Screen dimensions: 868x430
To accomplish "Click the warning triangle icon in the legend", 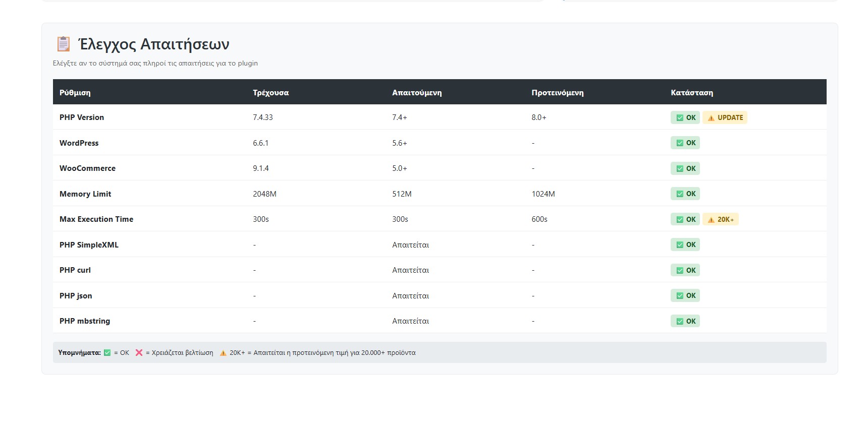I will tap(223, 353).
